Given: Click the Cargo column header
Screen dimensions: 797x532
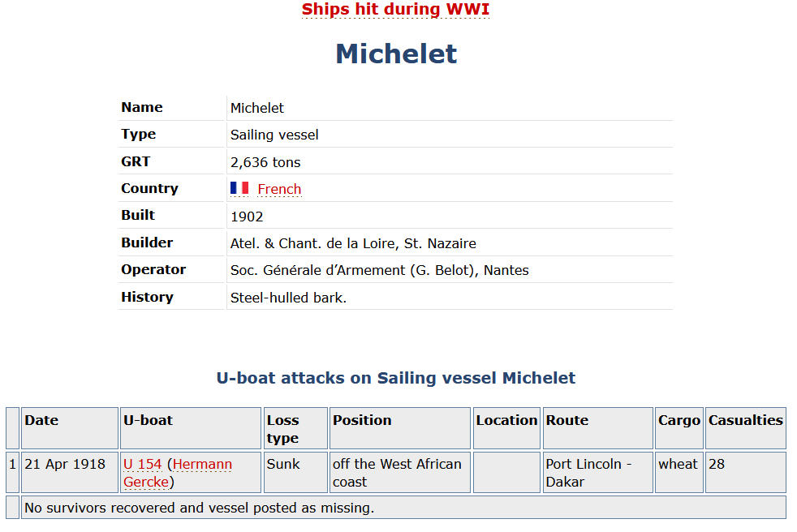Looking at the screenshot, I should [x=679, y=428].
